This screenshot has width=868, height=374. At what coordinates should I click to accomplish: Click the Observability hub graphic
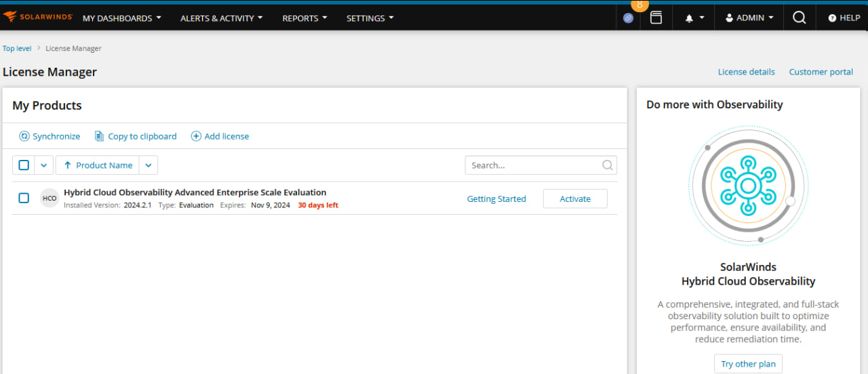pos(748,186)
